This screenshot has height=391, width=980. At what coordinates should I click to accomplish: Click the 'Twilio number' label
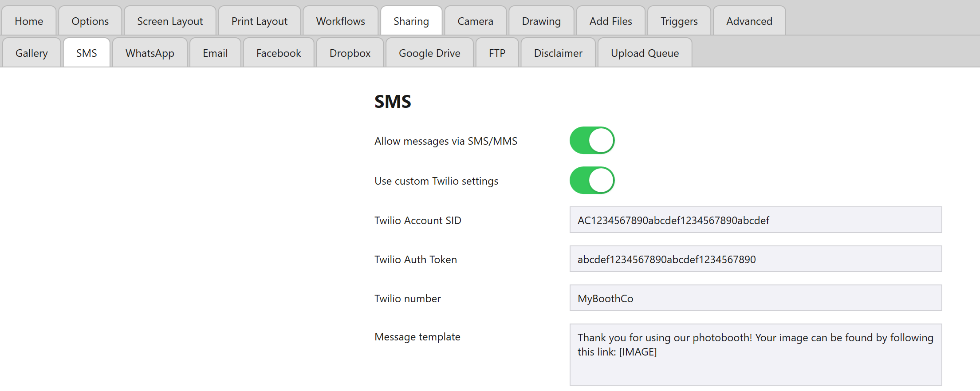[408, 299]
